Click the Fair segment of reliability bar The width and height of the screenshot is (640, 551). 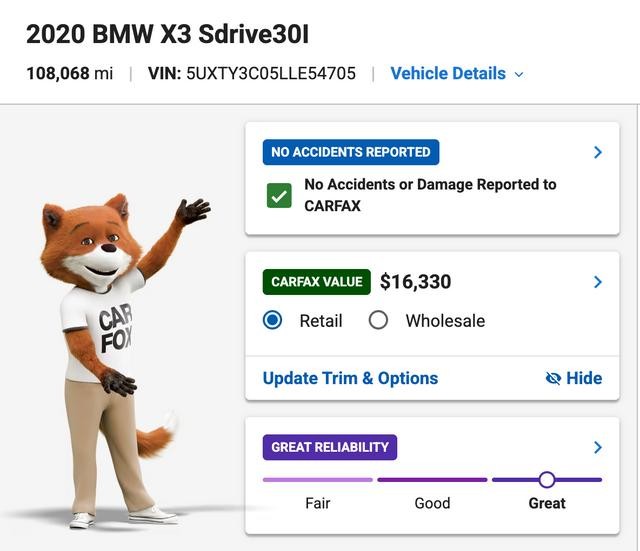point(318,480)
